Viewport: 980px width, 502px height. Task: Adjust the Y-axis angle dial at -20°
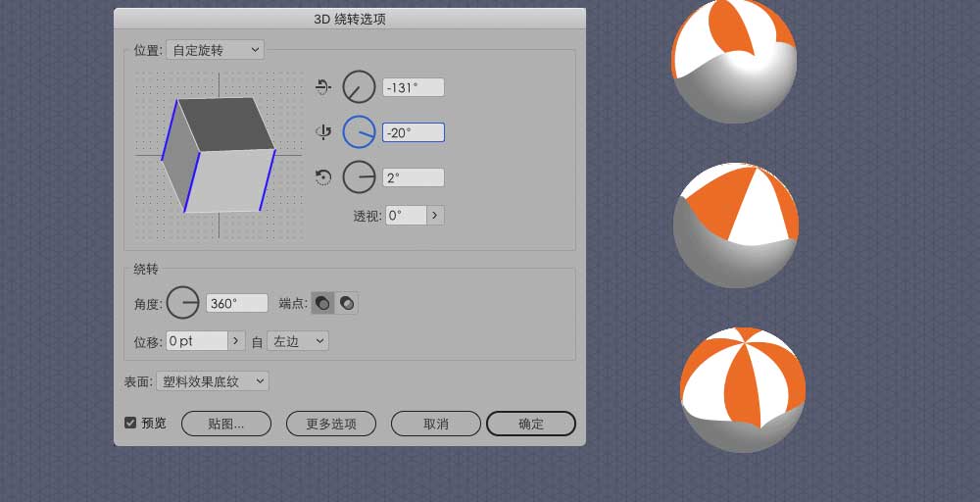pyautogui.click(x=360, y=132)
